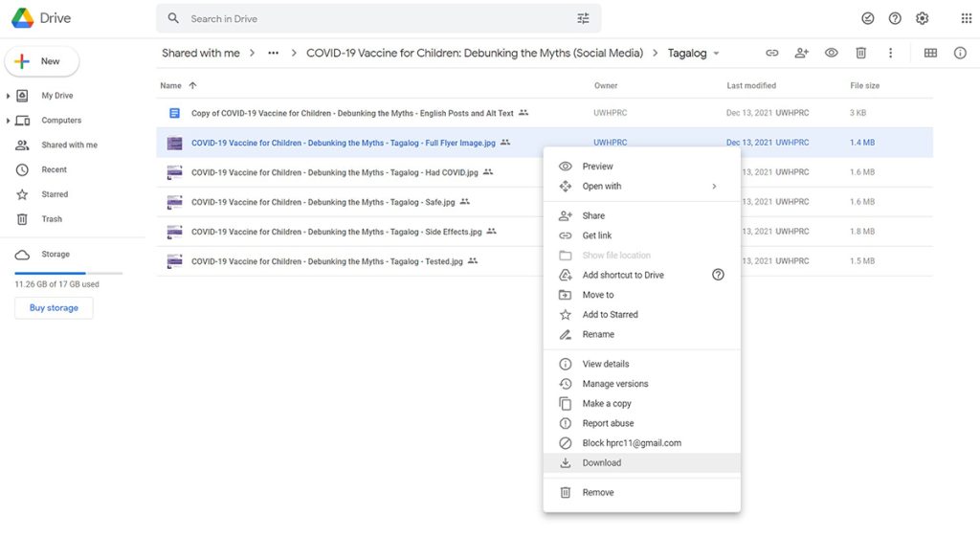Open Trash in sidebar
The image size is (980, 537).
click(x=52, y=219)
